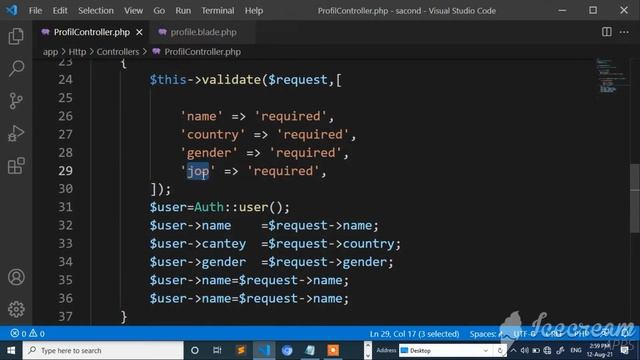Click 'gender' key on line 28
Viewport: 640px width, 360px height.
coord(209,153)
